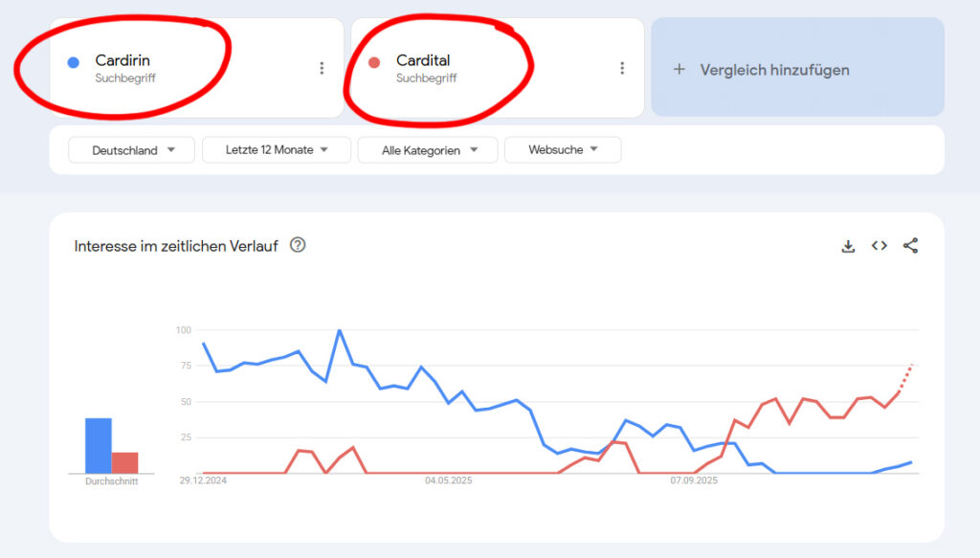Edit the Cardirin search term
980x558 pixels.
pos(122,61)
